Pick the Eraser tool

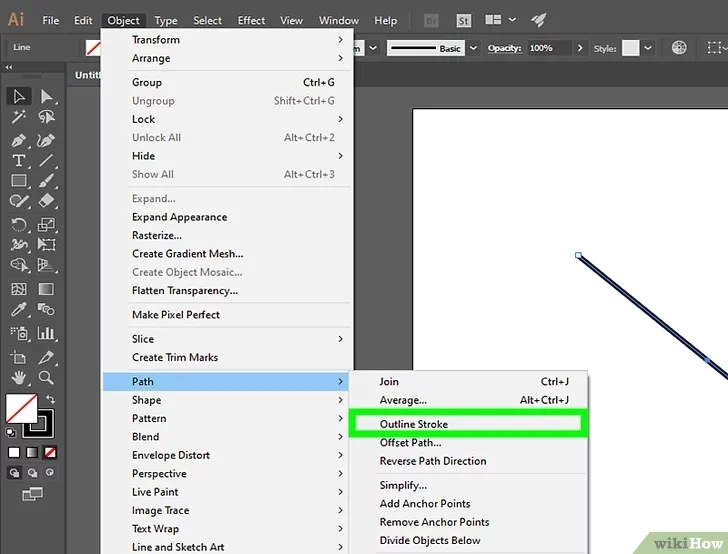point(46,201)
